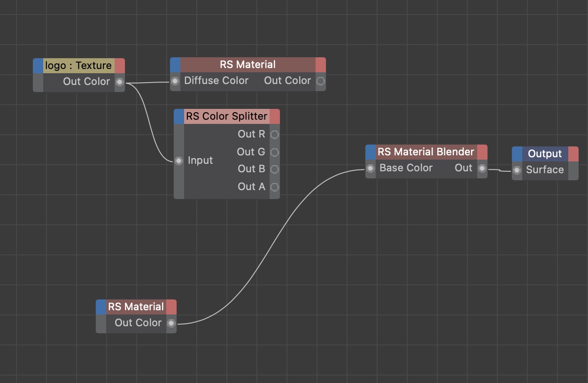The height and width of the screenshot is (383, 588).
Task: Open red outputs menu on the Output node
Action: pyautogui.click(x=573, y=154)
